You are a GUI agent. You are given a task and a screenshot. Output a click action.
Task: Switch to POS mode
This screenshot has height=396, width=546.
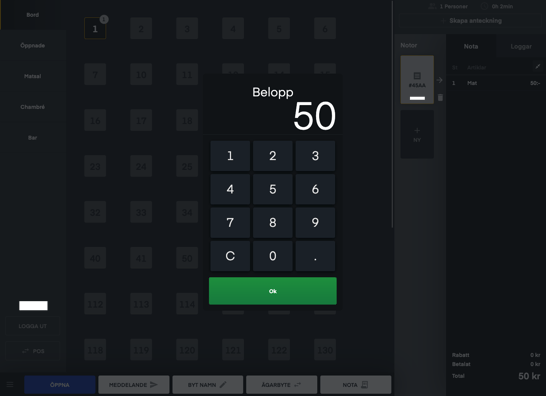click(33, 351)
